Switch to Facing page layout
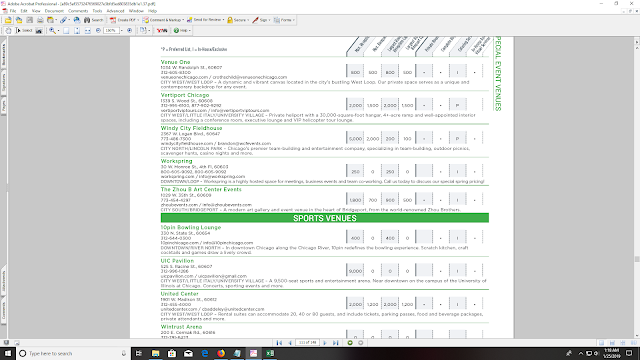This screenshot has height=360, width=640. 633,343
